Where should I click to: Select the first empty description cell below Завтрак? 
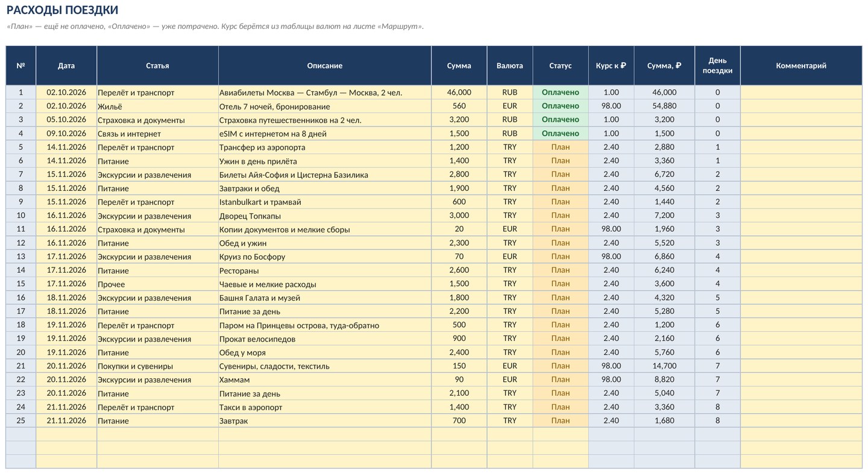click(x=325, y=434)
